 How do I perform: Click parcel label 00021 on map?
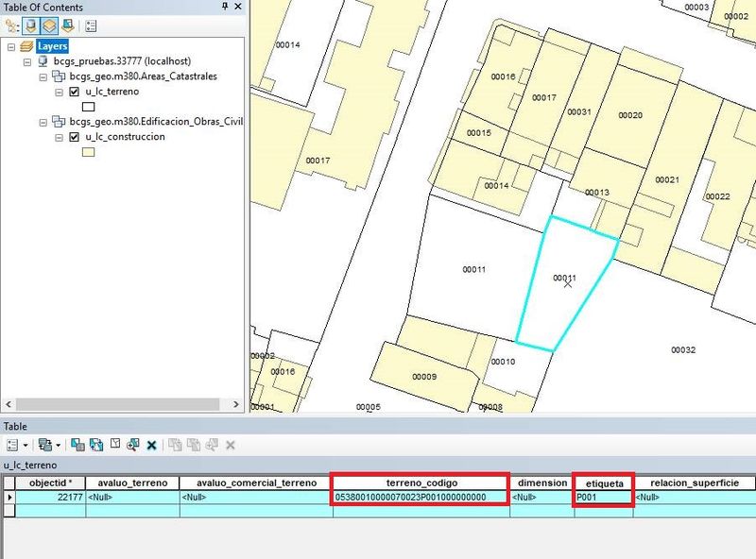[667, 179]
